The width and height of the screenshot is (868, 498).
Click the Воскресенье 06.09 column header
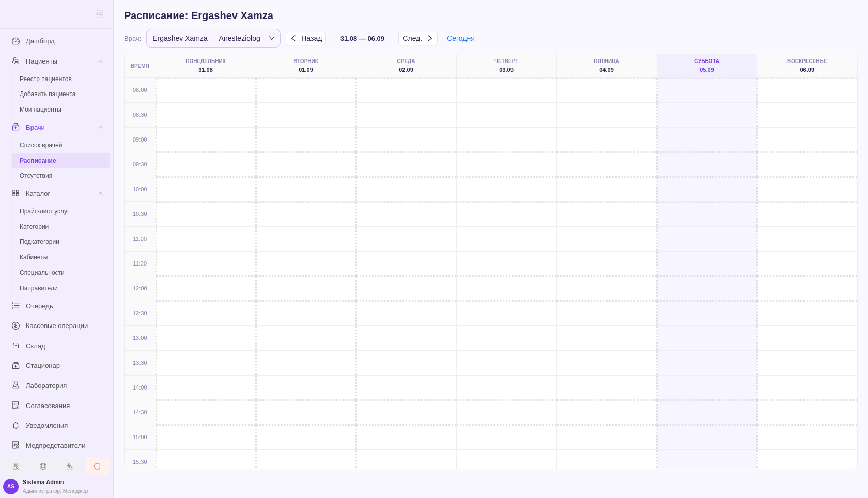807,66
